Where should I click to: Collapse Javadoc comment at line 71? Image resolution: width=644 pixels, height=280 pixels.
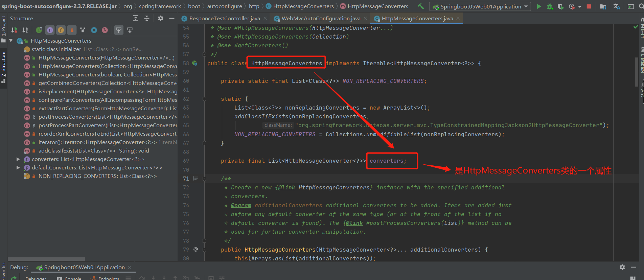click(x=204, y=179)
